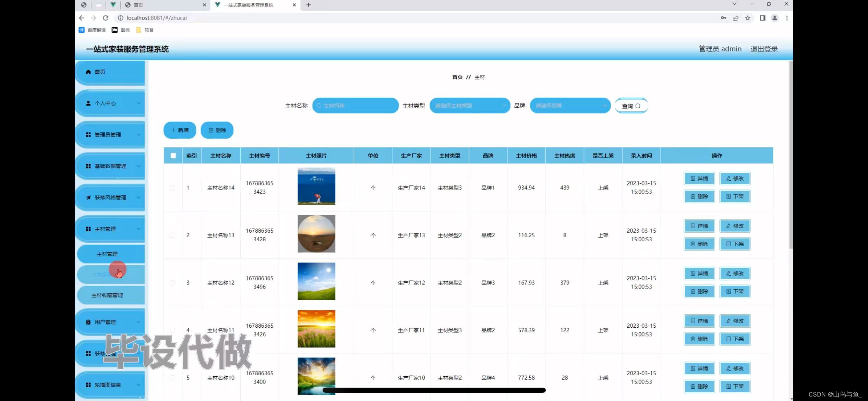Open thumbnail photo of 主材名称12
The height and width of the screenshot is (401, 868).
click(x=316, y=281)
